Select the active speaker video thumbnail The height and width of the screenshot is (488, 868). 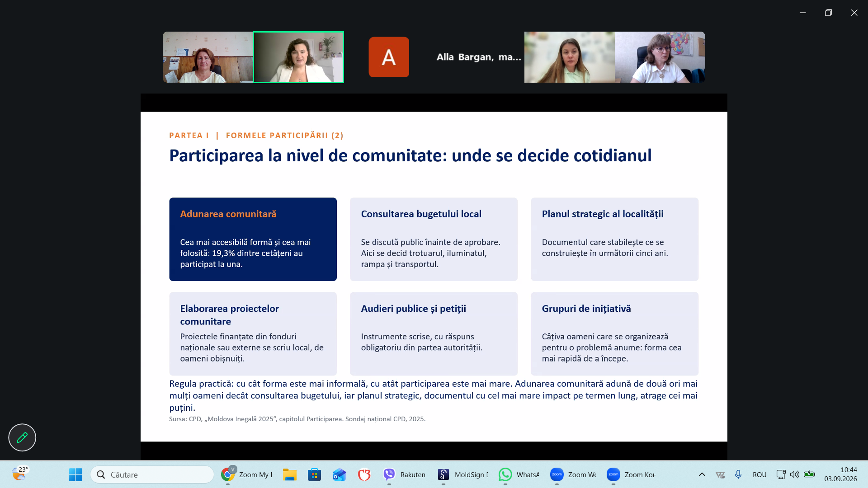(298, 57)
